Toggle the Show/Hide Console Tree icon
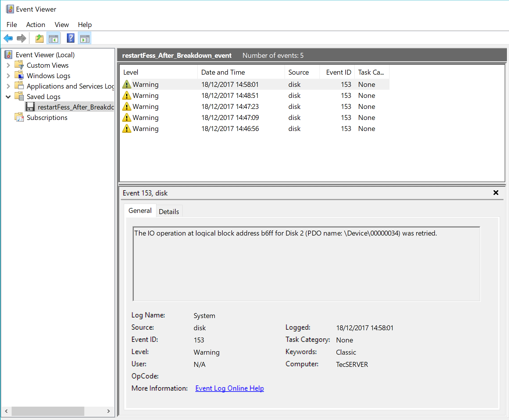Screen dimensions: 509x420 53,38
